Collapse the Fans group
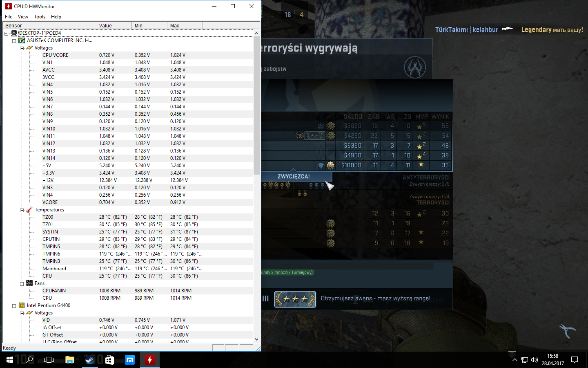Viewport: 588px width, 368px height. (x=22, y=283)
